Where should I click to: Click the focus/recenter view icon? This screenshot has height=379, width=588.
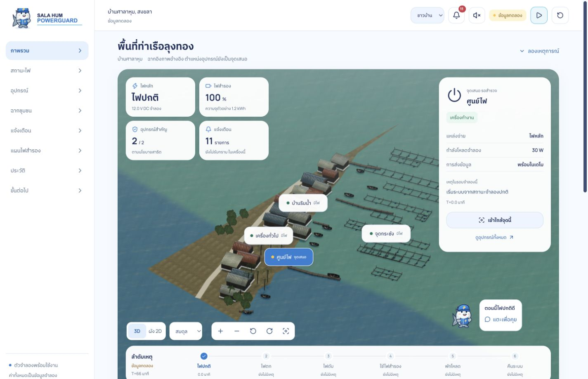[286, 331]
